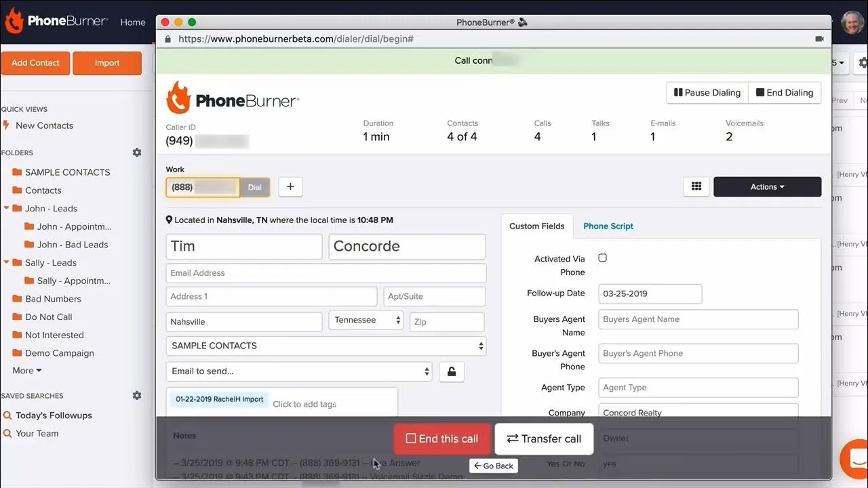Switch to the Phone Script tab
The height and width of the screenshot is (488, 868).
pos(608,226)
